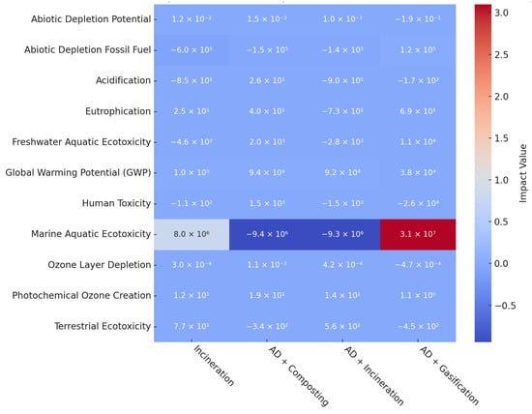Click the Human Toxicity row label

pos(116,203)
